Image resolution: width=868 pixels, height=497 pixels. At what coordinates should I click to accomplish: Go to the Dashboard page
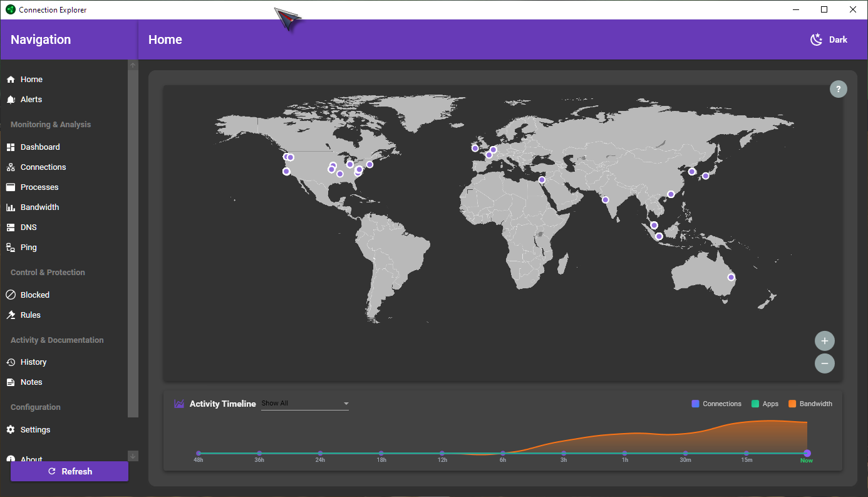click(x=40, y=147)
